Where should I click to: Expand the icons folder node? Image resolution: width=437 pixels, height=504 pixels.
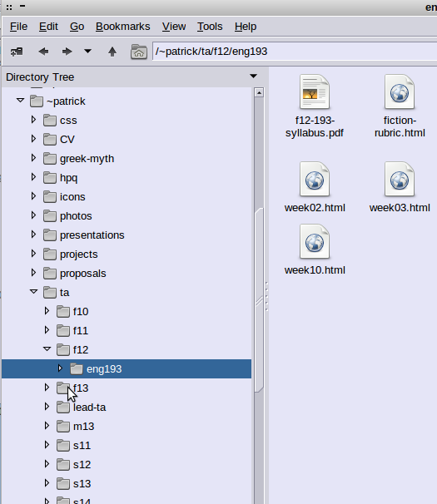[x=33, y=196]
